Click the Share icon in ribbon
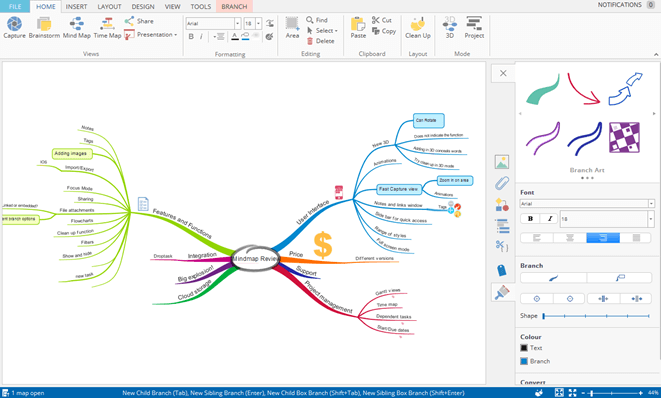The width and height of the screenshot is (661, 398). point(129,21)
